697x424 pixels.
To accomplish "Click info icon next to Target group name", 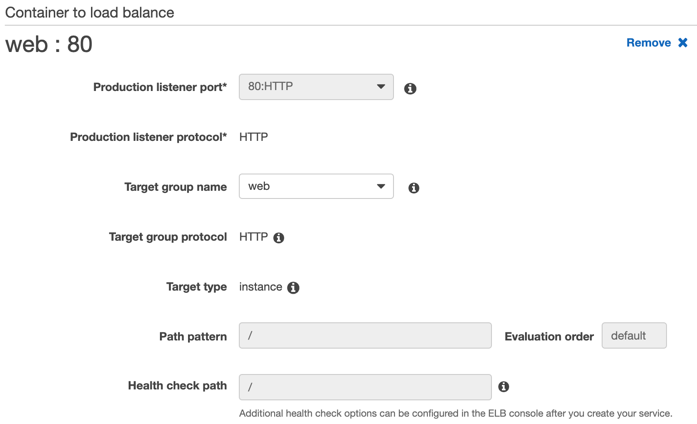I will (x=413, y=188).
